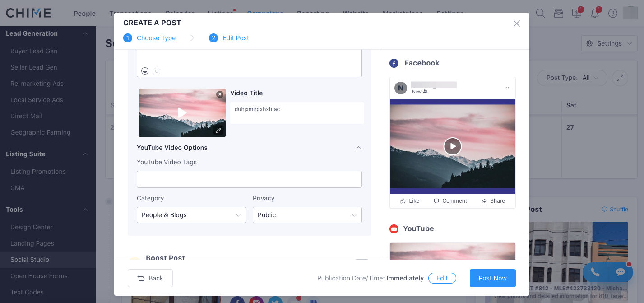
Task: Open the notifications bell
Action: point(595,13)
